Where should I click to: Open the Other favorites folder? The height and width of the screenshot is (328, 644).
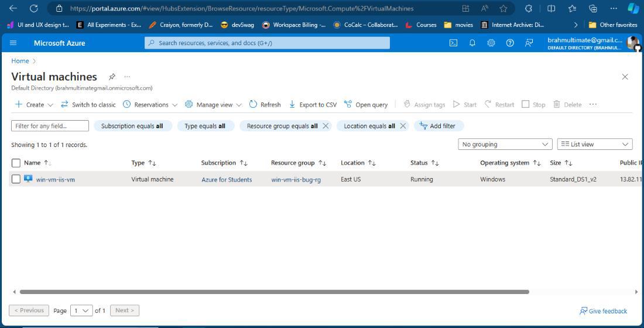point(613,25)
